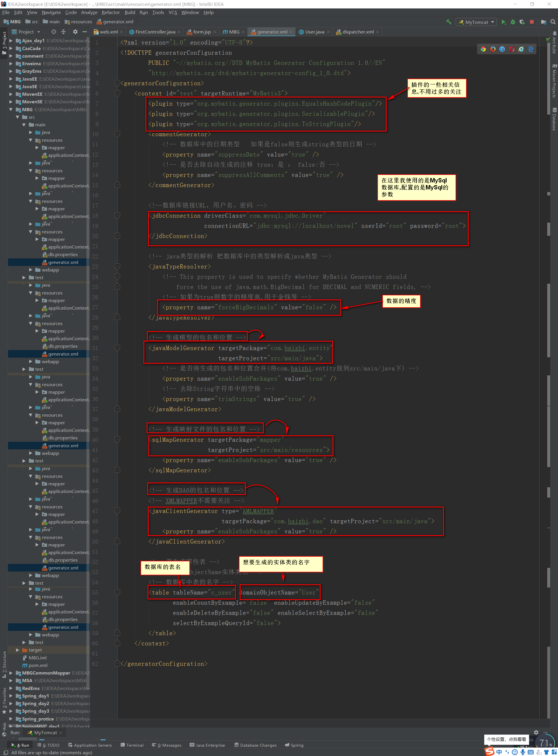
Task: Close the MyTomcat run tab
Action: tap(61, 733)
